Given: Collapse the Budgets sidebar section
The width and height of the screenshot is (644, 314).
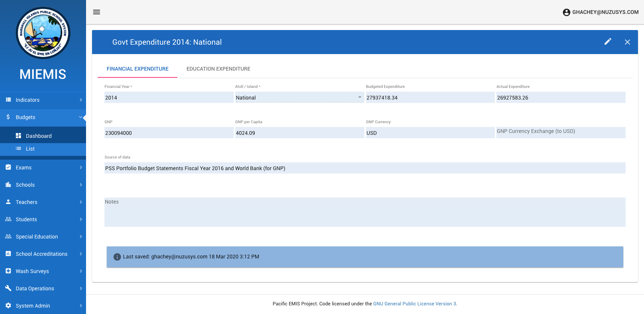Looking at the screenshot, I should (x=43, y=117).
